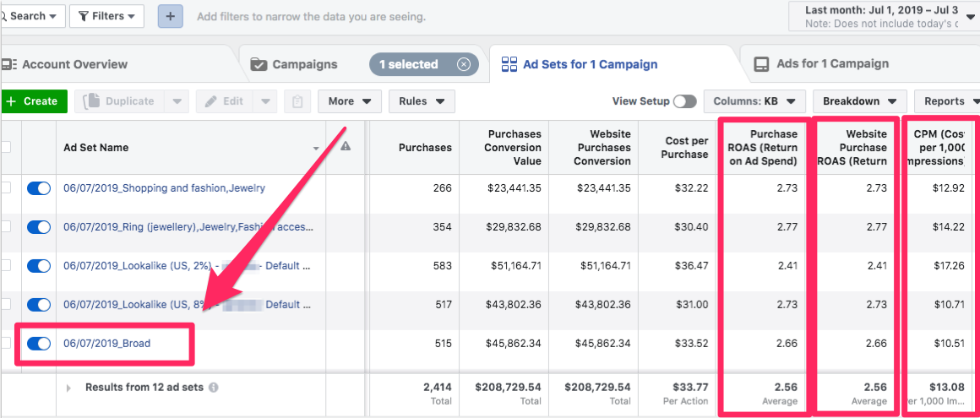Click the clipboard icon in the toolbar
This screenshot has height=418, width=980.
(297, 101)
